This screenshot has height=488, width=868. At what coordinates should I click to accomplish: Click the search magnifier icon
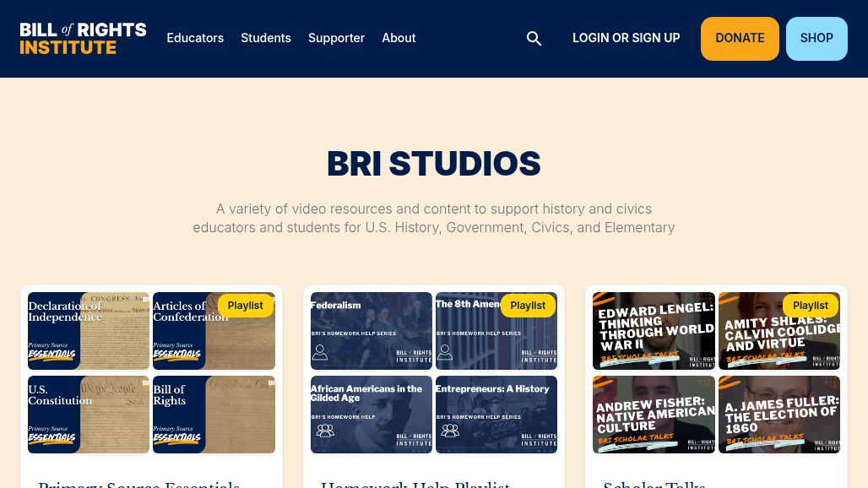point(534,38)
